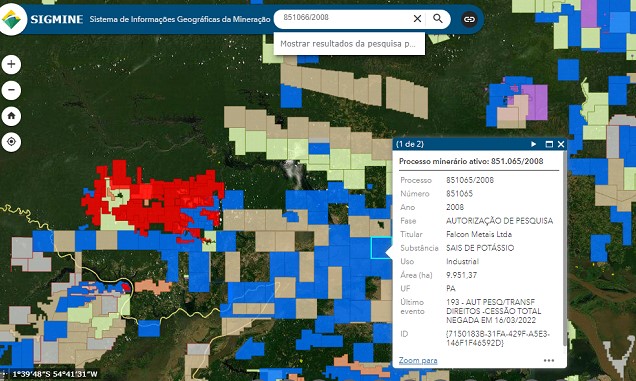The height and width of the screenshot is (381, 636).
Task: Close the mining process popup
Action: pos(561,144)
